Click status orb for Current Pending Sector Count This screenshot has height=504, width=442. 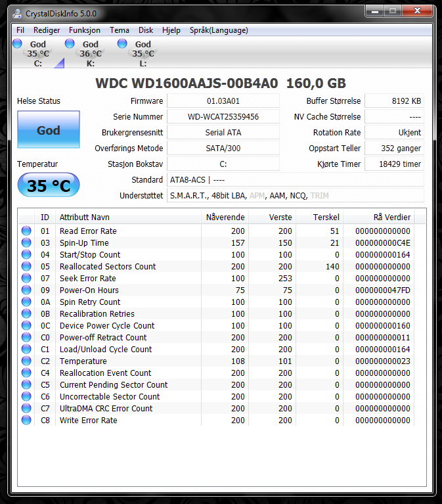pos(26,384)
